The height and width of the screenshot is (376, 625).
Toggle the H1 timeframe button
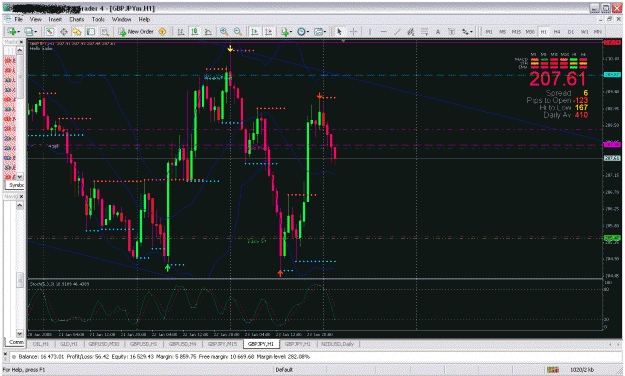(543, 31)
